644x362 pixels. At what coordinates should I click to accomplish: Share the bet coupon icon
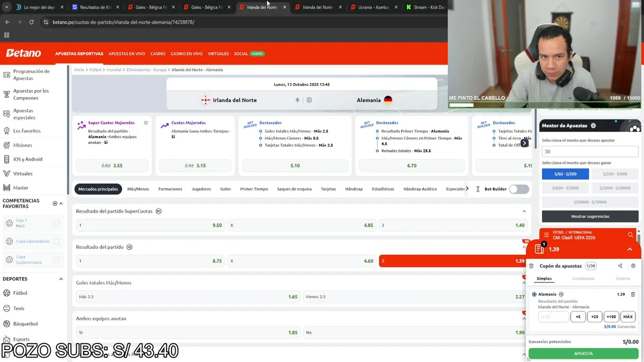tap(620, 266)
